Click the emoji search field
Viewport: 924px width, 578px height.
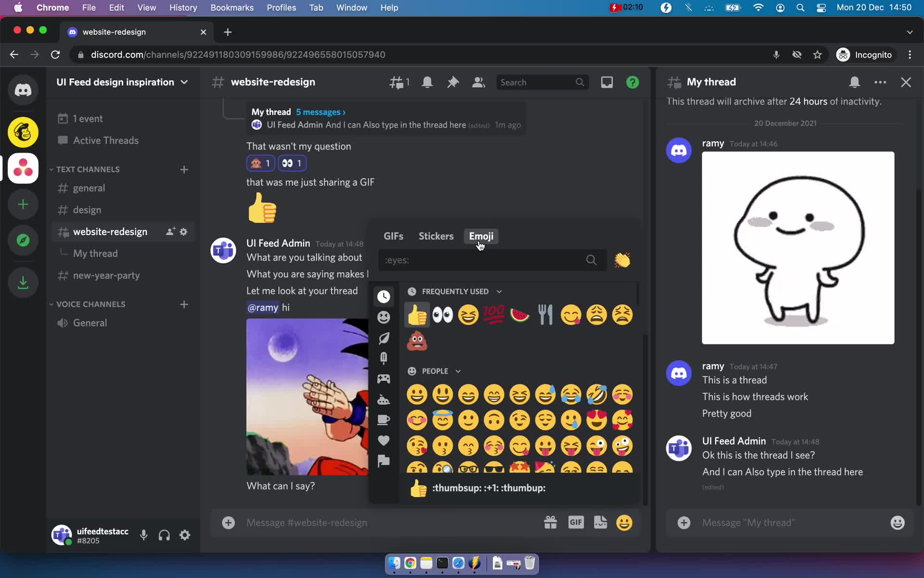coord(492,260)
